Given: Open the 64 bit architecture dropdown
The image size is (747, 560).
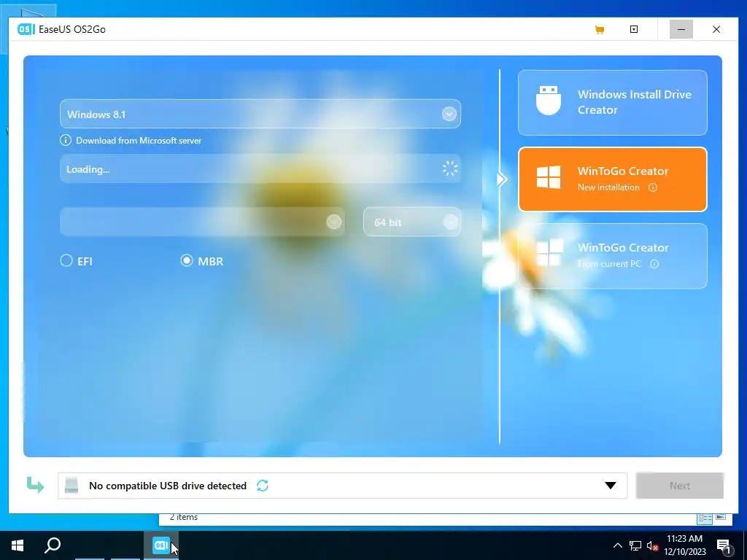Looking at the screenshot, I should (x=412, y=222).
